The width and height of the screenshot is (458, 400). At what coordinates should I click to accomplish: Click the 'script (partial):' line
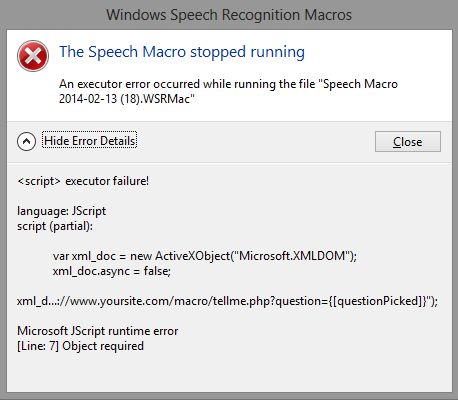coord(55,226)
